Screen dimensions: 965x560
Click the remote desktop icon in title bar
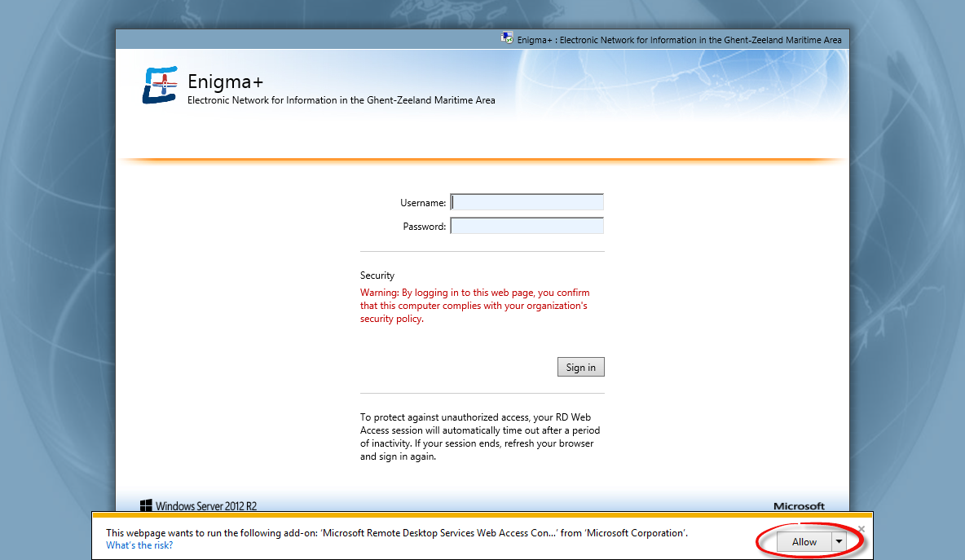(507, 39)
